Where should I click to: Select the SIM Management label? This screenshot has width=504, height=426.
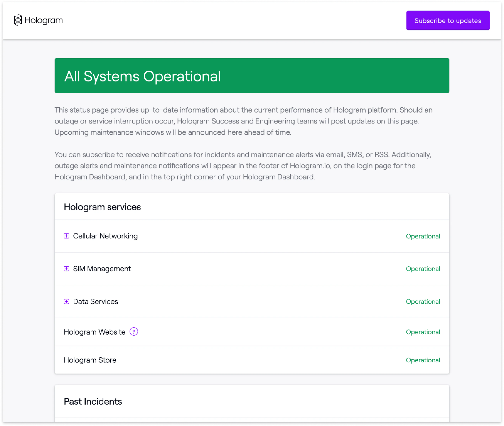point(102,269)
